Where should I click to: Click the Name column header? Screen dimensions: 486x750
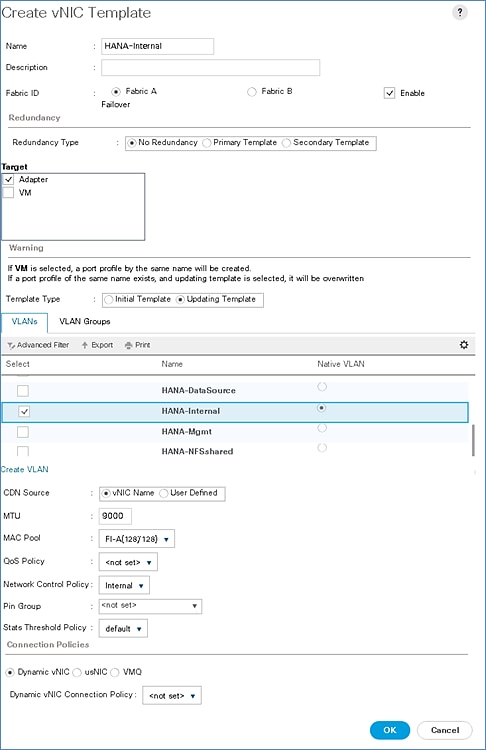pyautogui.click(x=172, y=364)
